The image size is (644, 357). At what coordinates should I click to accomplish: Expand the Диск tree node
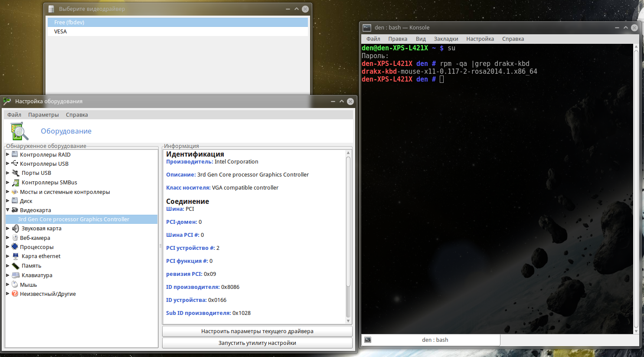pos(7,201)
